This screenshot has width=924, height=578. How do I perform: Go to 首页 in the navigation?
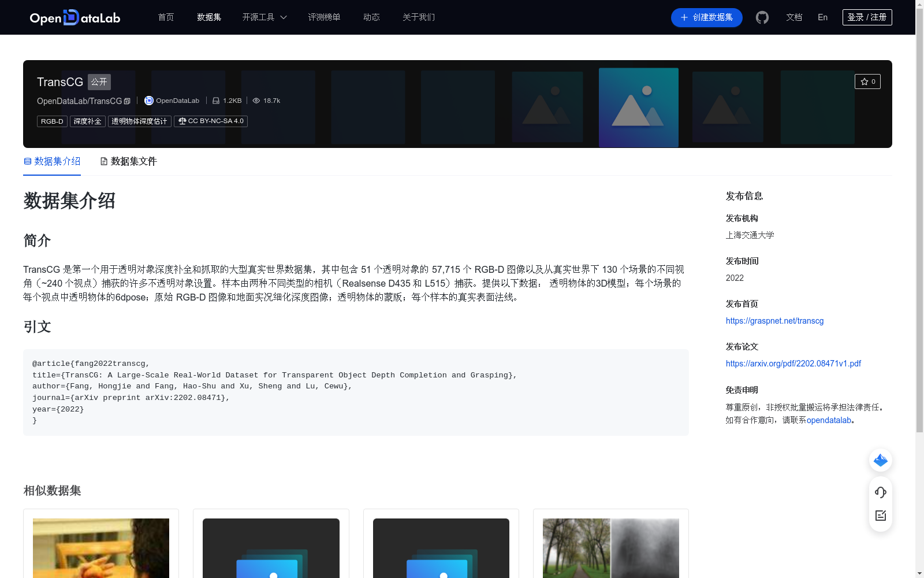coord(166,17)
